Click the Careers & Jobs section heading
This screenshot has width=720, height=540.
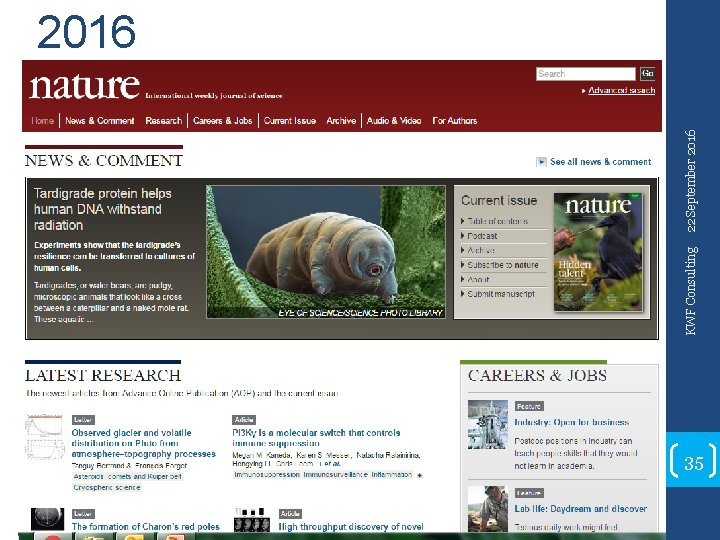coord(537,376)
